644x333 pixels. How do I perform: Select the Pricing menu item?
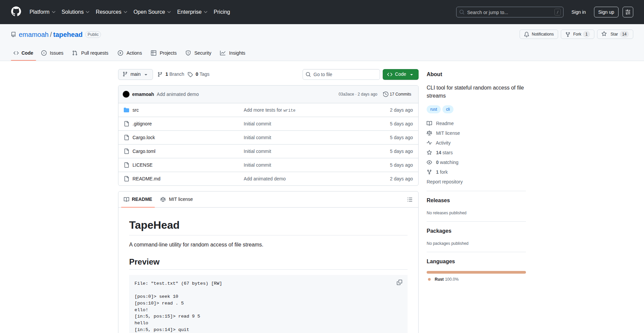pyautogui.click(x=222, y=12)
